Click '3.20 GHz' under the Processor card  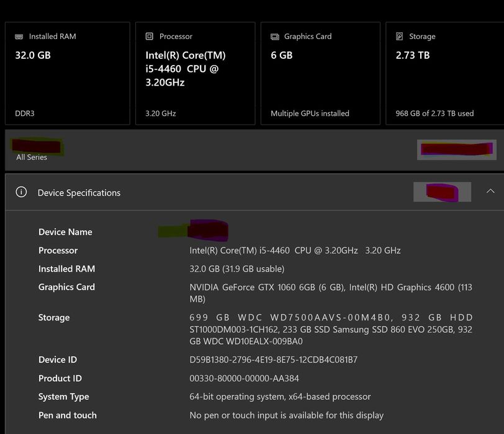point(161,113)
